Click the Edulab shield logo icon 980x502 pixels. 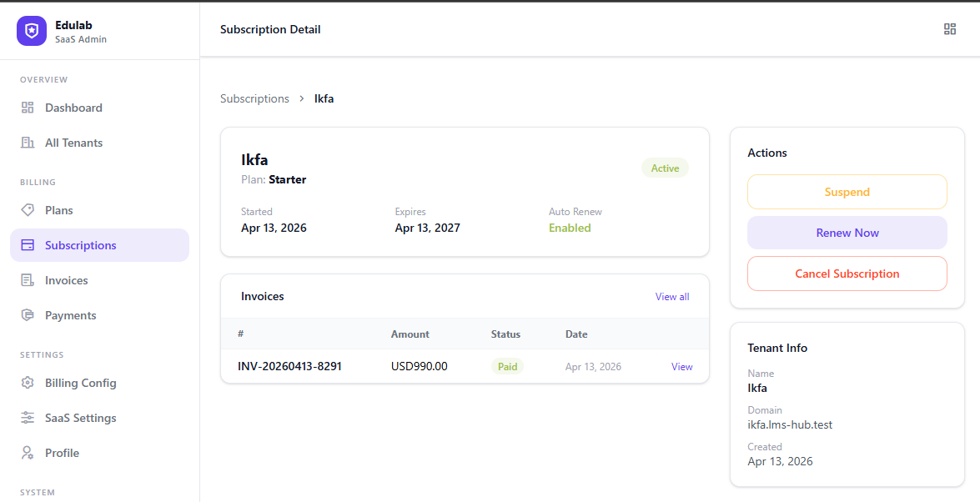click(x=32, y=31)
